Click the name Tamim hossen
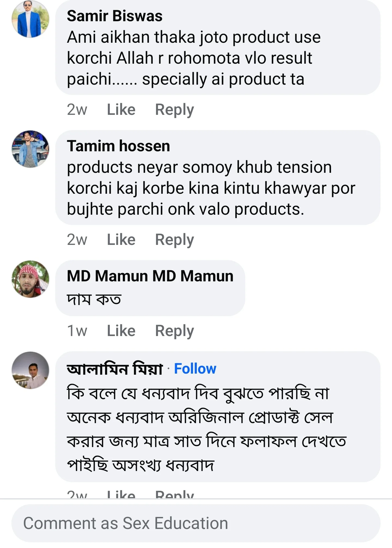Screen dimensions: 392x548 [x=119, y=146]
